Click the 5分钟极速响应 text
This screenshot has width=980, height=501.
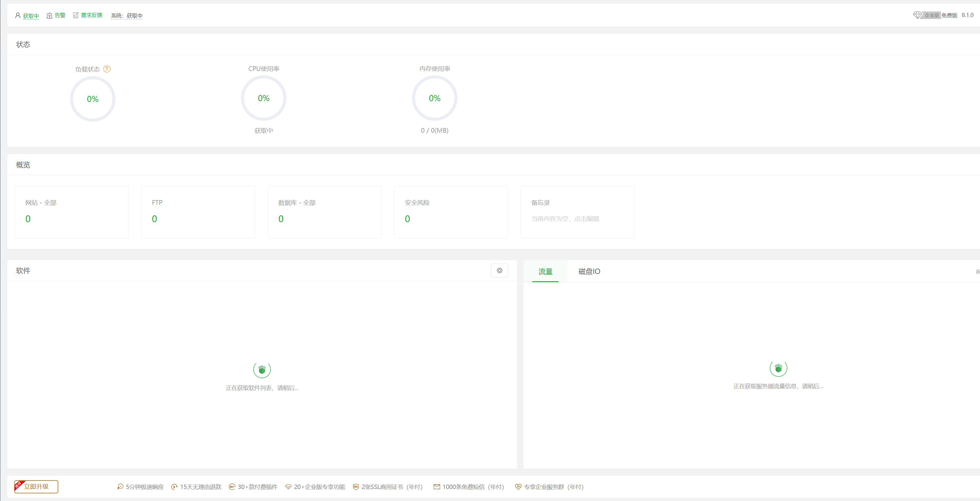pos(145,487)
